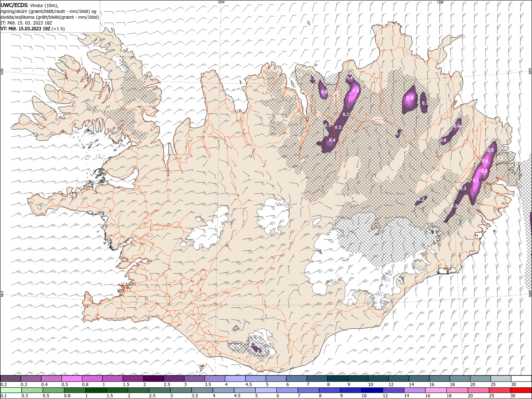Select the white swatch before 30 in snow legend

[521, 379]
